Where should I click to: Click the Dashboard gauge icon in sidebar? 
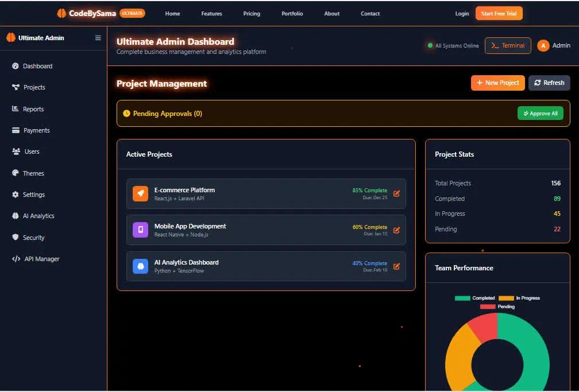coord(15,66)
